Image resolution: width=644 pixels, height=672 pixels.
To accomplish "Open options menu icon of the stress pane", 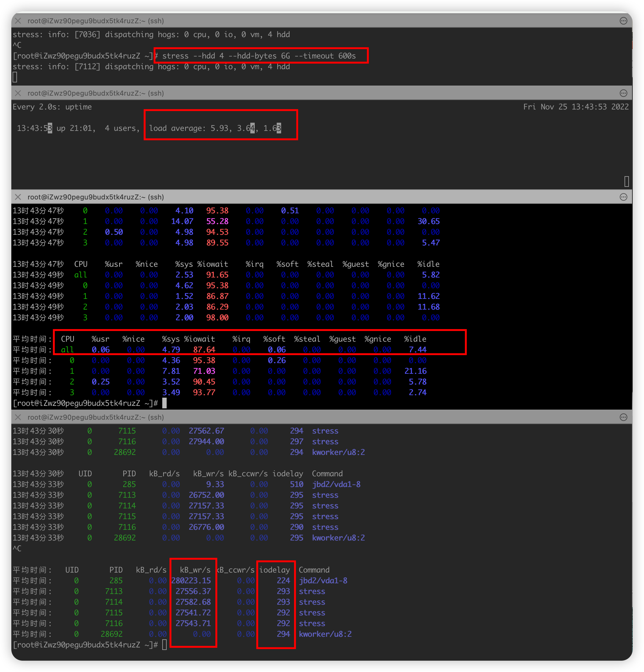I will coord(624,21).
